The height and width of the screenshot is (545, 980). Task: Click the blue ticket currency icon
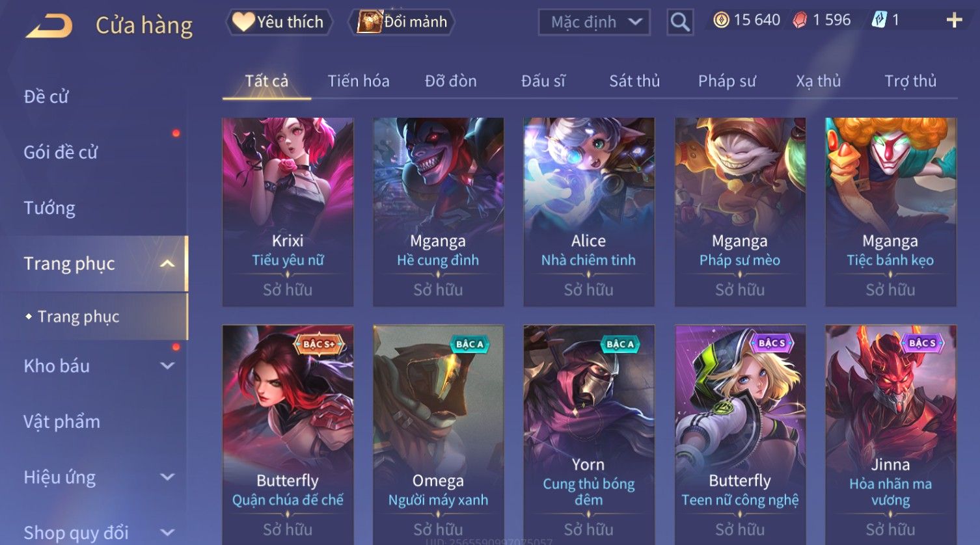879,20
